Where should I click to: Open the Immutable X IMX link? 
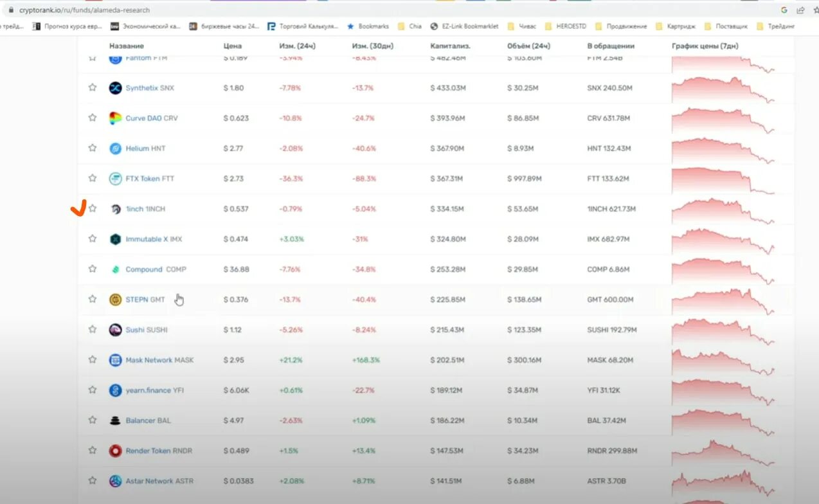(154, 239)
